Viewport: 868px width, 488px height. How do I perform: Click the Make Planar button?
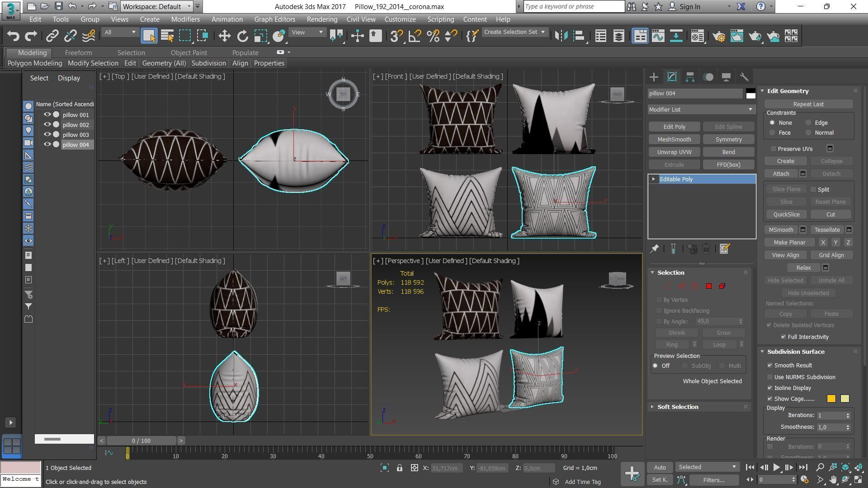(x=789, y=242)
